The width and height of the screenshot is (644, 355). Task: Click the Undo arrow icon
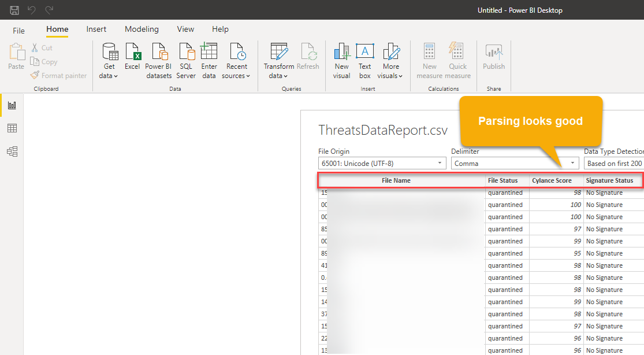pyautogui.click(x=32, y=10)
